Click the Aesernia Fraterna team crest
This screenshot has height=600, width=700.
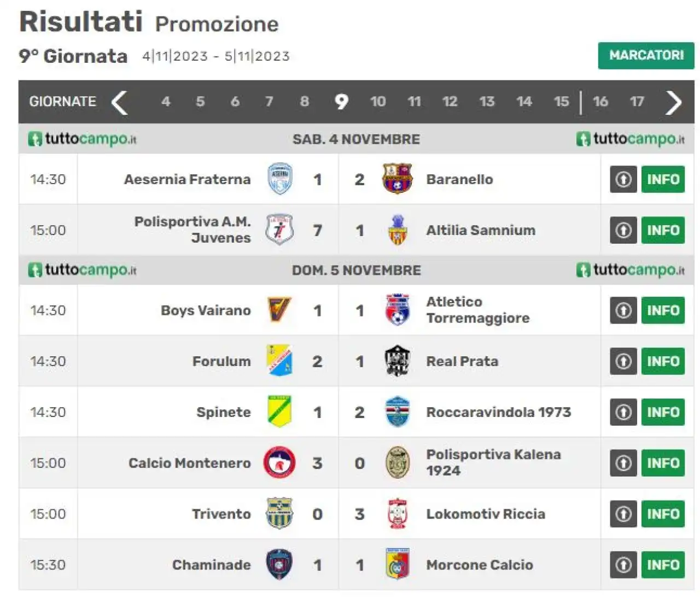point(279,179)
